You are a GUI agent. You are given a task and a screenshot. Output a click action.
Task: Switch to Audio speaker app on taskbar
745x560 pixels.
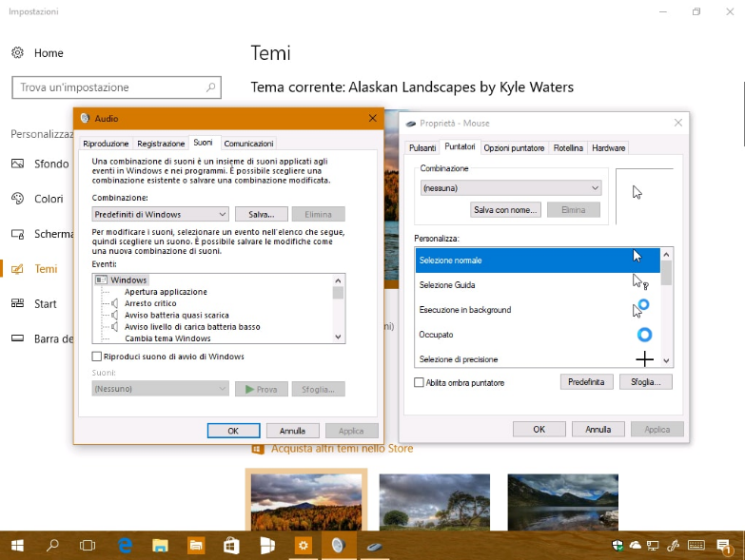point(338,546)
